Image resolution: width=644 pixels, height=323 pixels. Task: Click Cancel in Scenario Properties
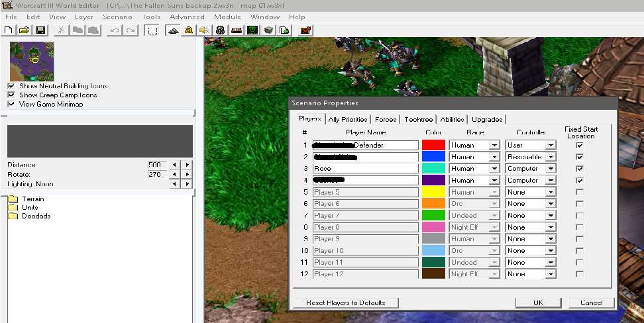click(x=592, y=303)
